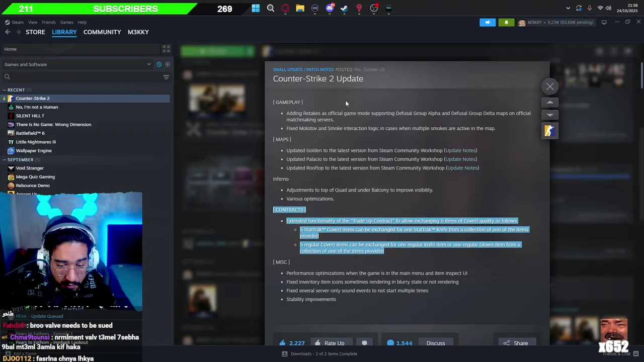Go to previous news item with up arrow
This screenshot has width=644, height=362.
[550, 102]
